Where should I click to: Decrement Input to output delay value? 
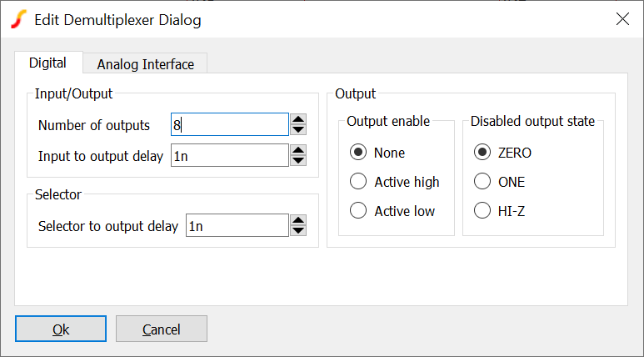[x=298, y=160]
